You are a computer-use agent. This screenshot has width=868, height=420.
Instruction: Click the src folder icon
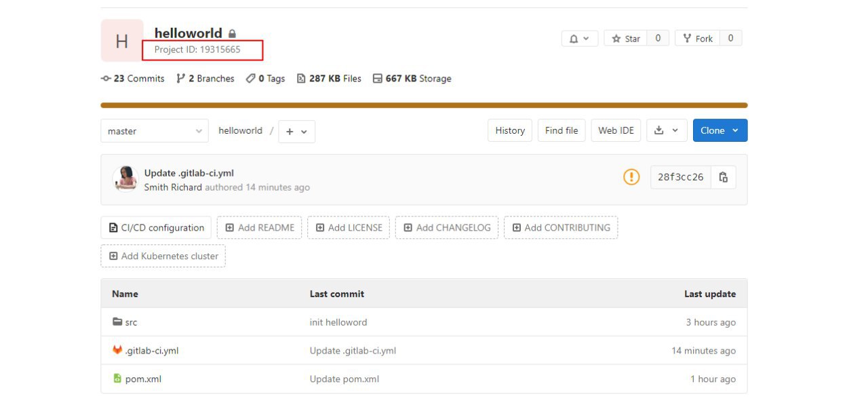pos(117,322)
